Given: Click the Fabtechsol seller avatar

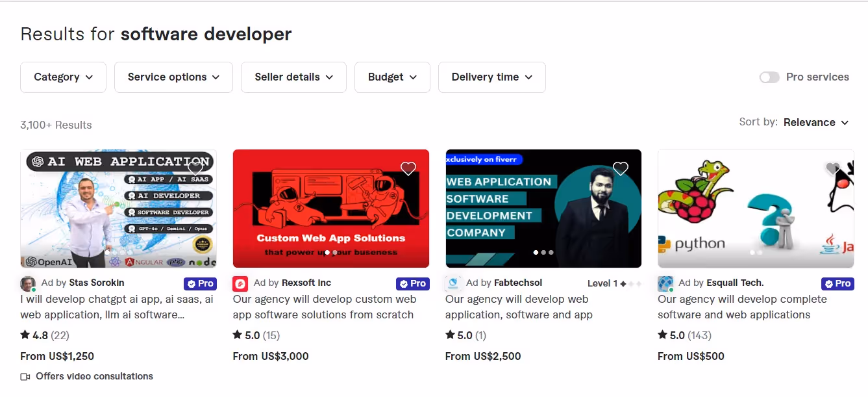Looking at the screenshot, I should pos(453,284).
